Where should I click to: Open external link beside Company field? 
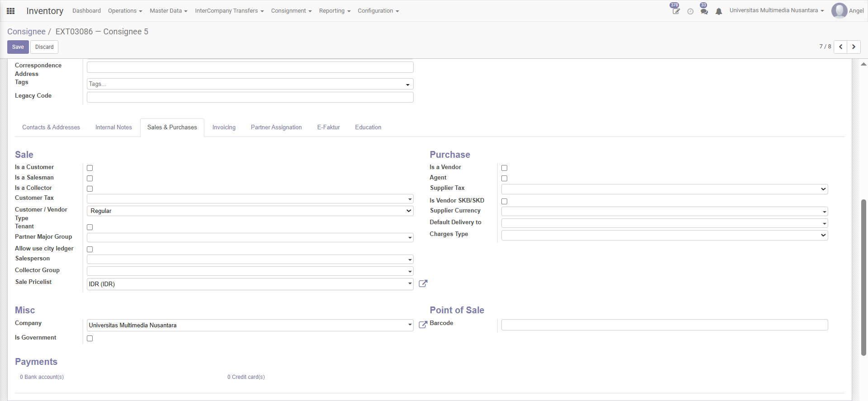click(423, 325)
